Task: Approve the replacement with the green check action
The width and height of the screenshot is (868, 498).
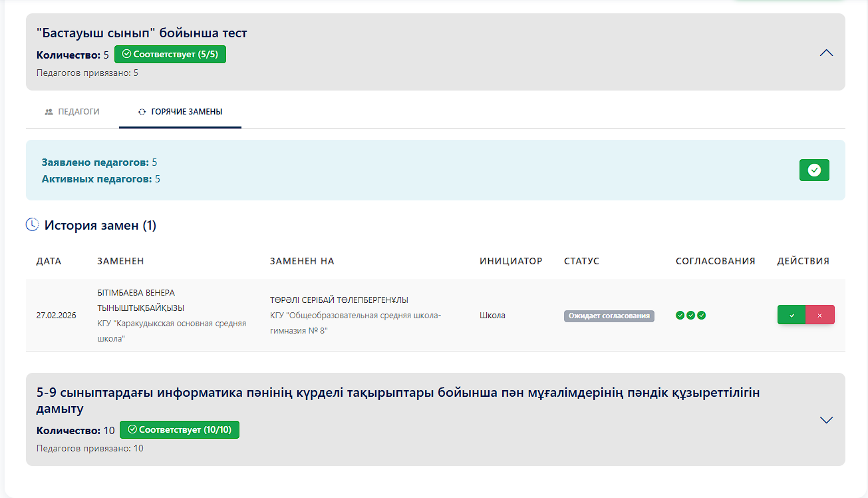Action: pyautogui.click(x=792, y=314)
